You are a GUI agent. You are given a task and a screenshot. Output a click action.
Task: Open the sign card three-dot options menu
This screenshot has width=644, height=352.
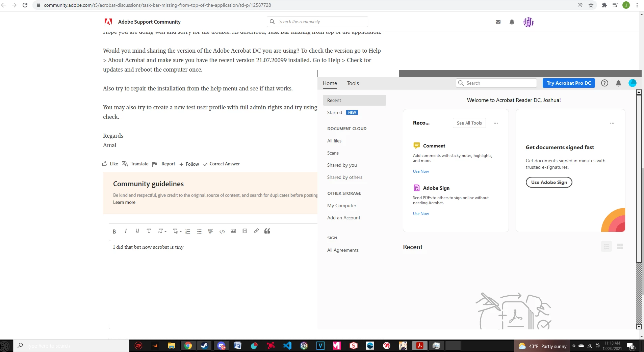pos(612,123)
